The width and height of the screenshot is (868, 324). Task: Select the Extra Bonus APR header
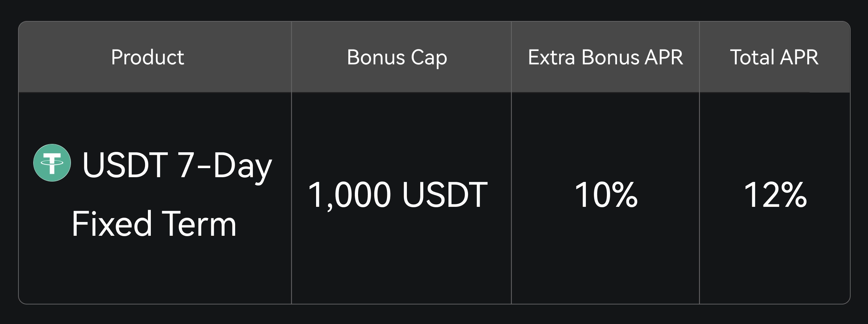click(x=605, y=57)
